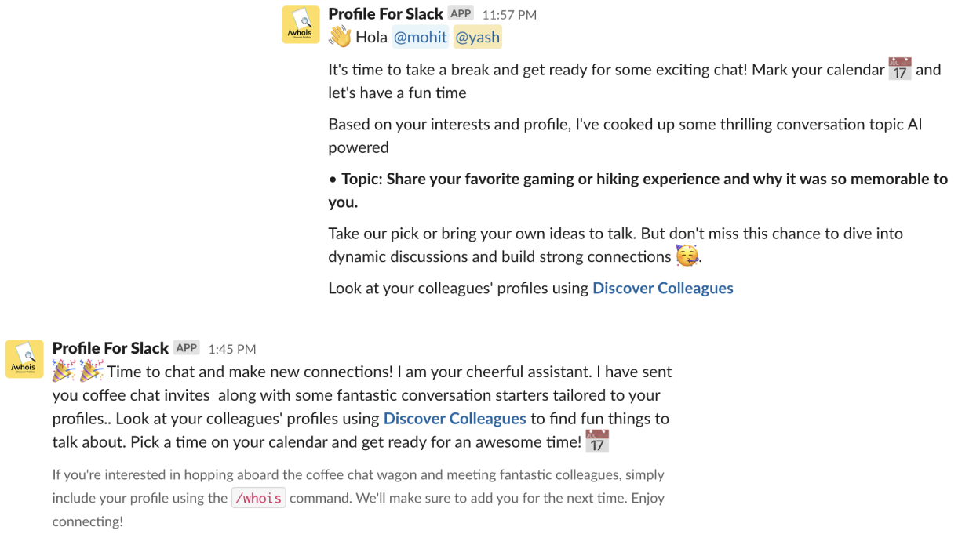Open the highlighted @yash mention
The width and height of the screenshot is (980, 534).
coord(477,37)
